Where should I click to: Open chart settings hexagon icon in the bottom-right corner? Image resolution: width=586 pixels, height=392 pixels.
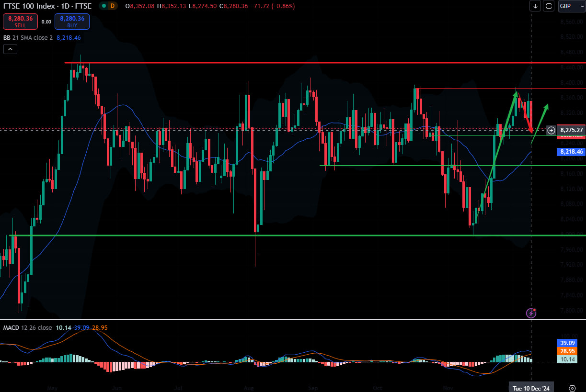coord(572,387)
